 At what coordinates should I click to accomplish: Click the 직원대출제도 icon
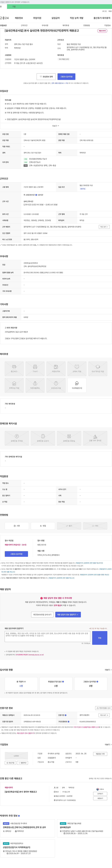(x=35, y=385)
